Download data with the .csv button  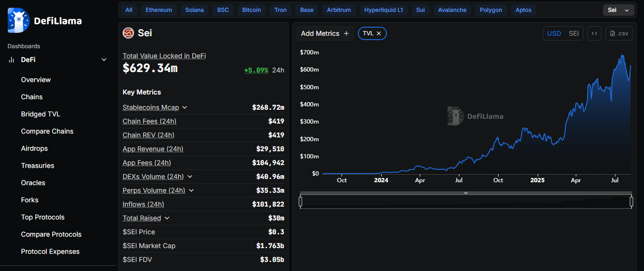coord(619,33)
